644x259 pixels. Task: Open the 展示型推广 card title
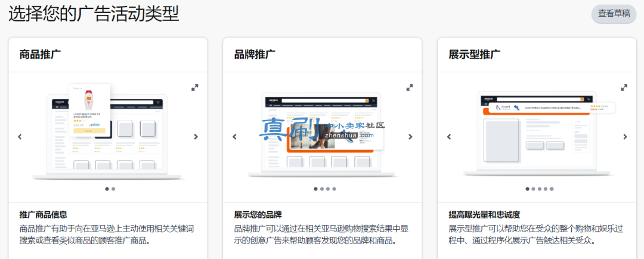[475, 54]
